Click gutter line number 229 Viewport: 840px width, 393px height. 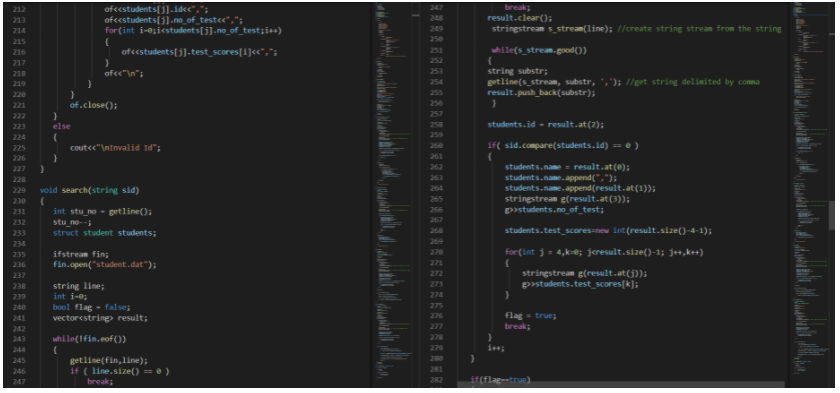(x=18, y=190)
